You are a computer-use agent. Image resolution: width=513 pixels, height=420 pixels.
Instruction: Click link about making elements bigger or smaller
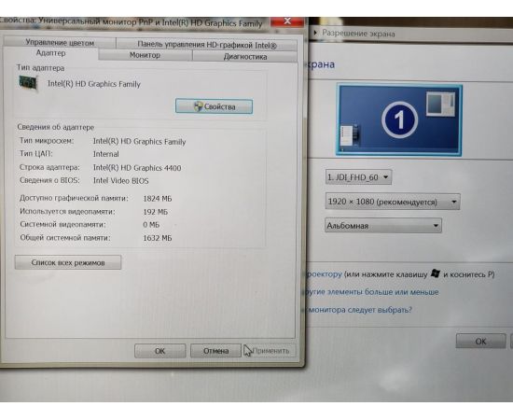(372, 292)
